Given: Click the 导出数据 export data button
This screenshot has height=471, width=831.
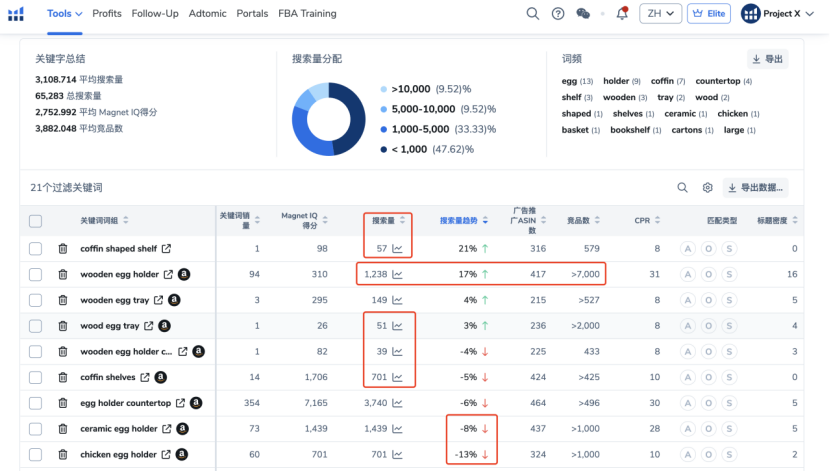Looking at the screenshot, I should pos(756,188).
